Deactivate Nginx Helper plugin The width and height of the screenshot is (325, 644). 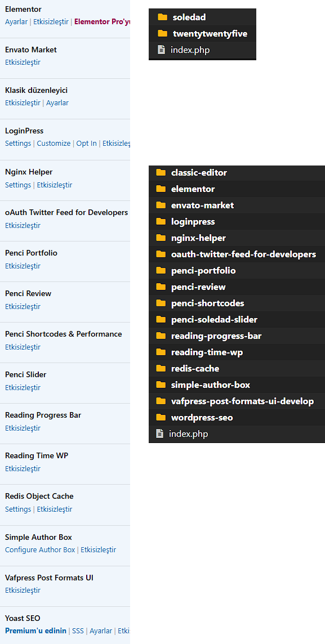(x=55, y=185)
